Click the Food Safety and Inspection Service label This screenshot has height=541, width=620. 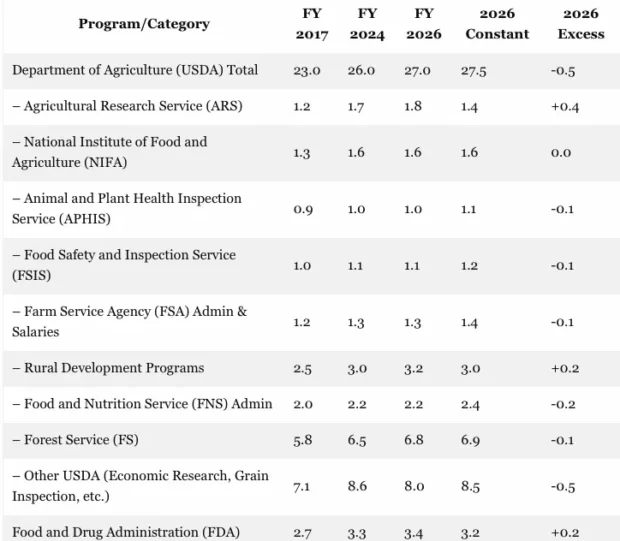click(x=123, y=265)
